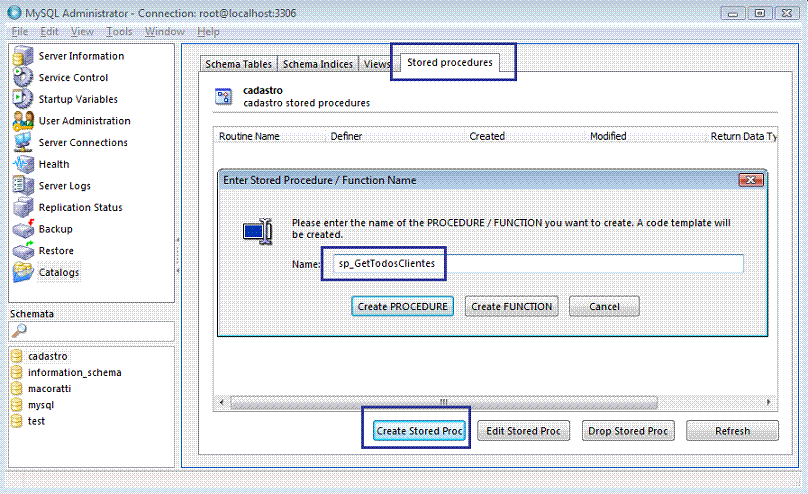Click the left arrow of the horizontal scrollbar
Image resolution: width=808 pixels, height=494 pixels.
222,402
